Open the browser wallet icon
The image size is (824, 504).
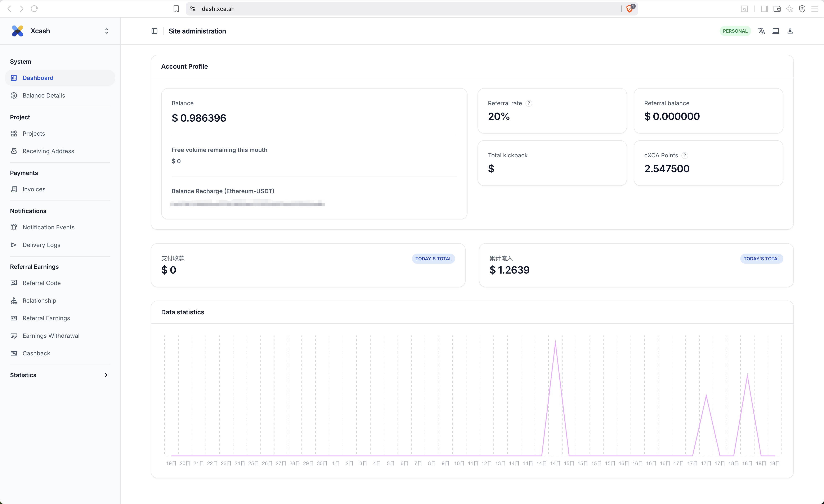[x=777, y=9]
